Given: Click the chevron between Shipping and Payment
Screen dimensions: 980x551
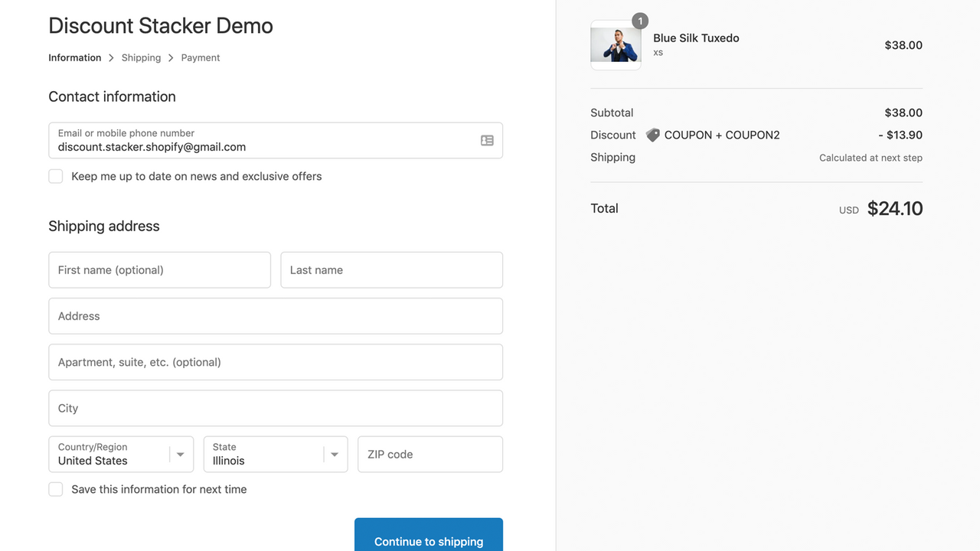Looking at the screenshot, I should [x=171, y=57].
